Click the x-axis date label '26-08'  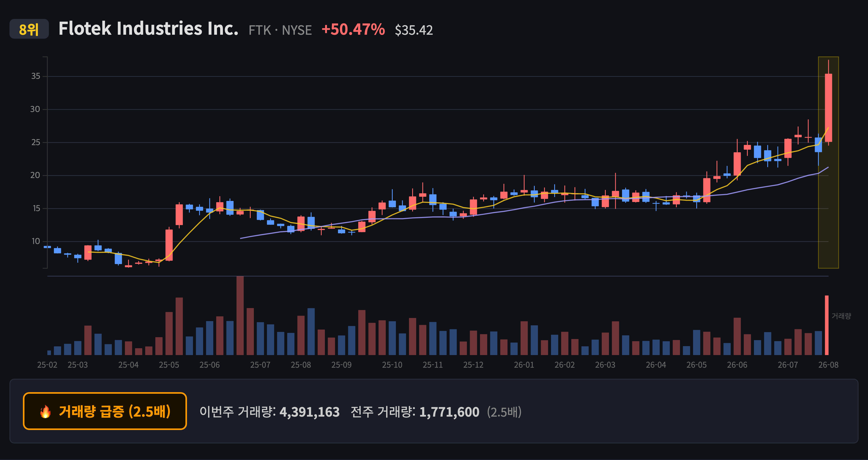point(829,365)
